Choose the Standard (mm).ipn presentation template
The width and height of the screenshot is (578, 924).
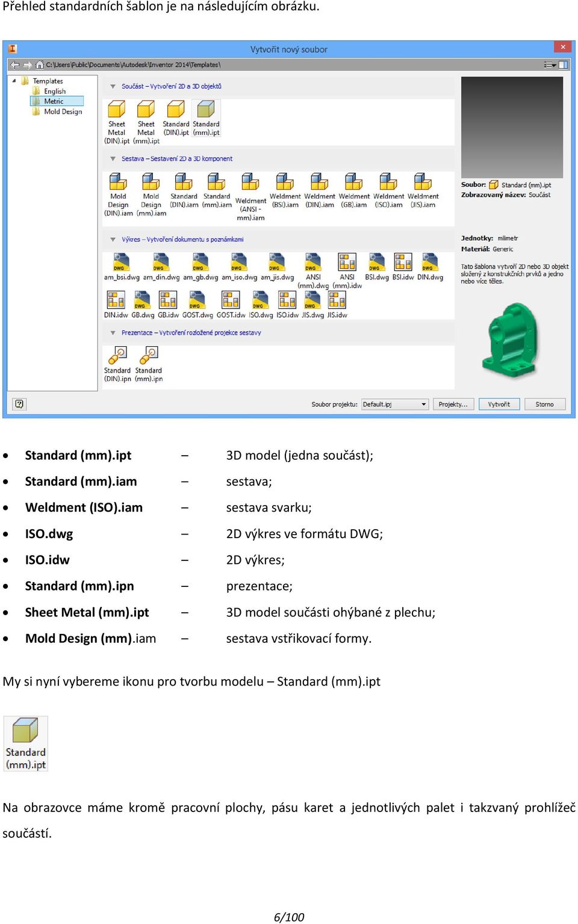coord(149,364)
